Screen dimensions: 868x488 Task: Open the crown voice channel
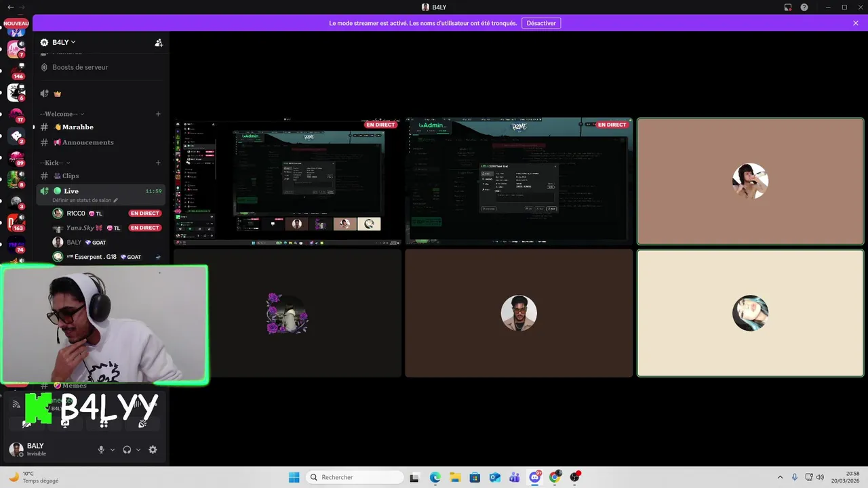point(57,94)
